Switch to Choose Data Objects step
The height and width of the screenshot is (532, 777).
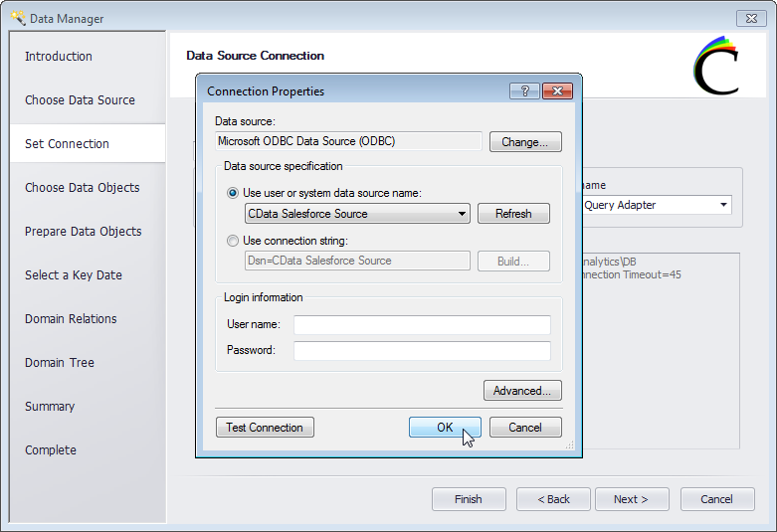(82, 188)
